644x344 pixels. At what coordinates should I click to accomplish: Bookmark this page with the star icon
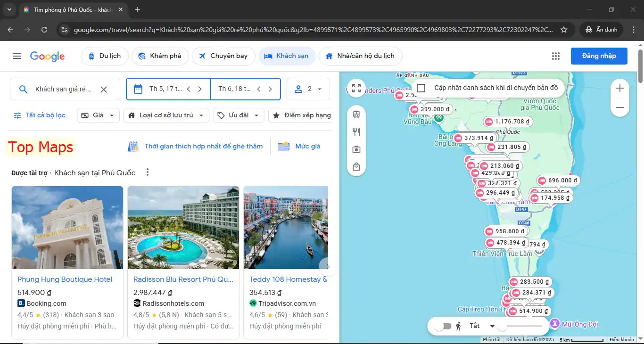564,30
